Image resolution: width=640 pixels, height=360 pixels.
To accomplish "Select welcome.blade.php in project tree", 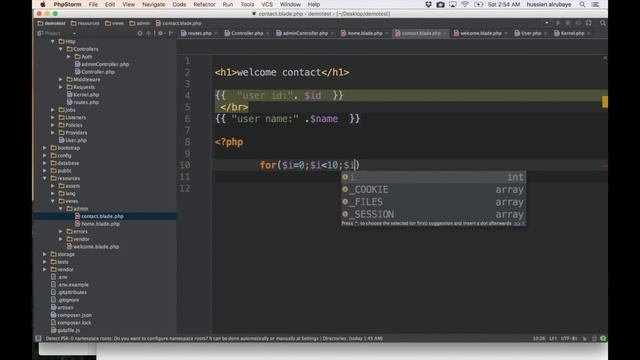I will pyautogui.click(x=93, y=247).
